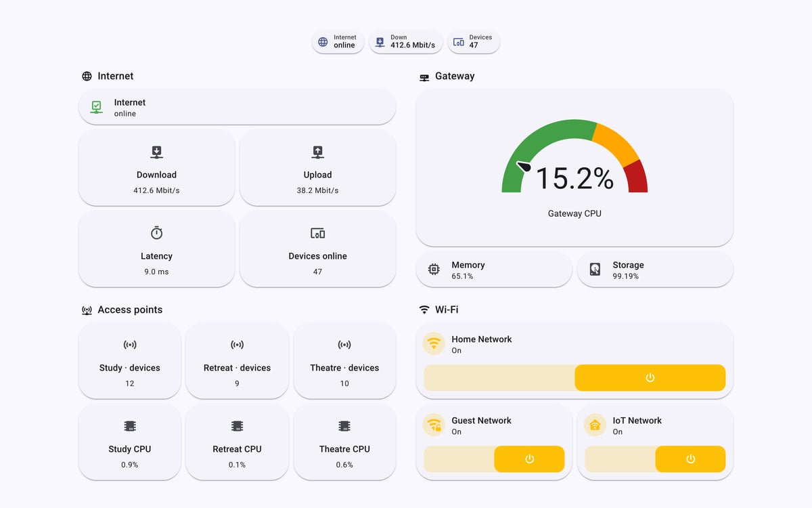812x508 pixels.
Task: Click the Study CPU chip icon
Action: pyautogui.click(x=130, y=426)
